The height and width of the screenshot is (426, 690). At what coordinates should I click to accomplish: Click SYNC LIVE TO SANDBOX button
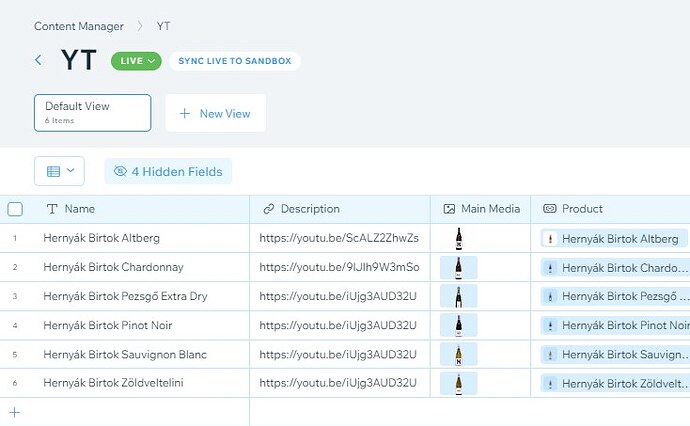(235, 61)
